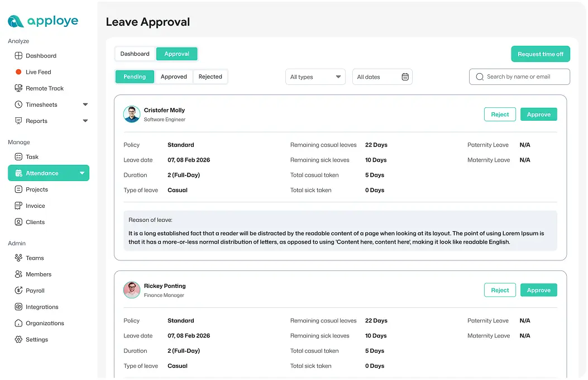Viewport: 588px width, 380px height.
Task: Expand the Timesheets submenu arrow
Action: coord(85,104)
